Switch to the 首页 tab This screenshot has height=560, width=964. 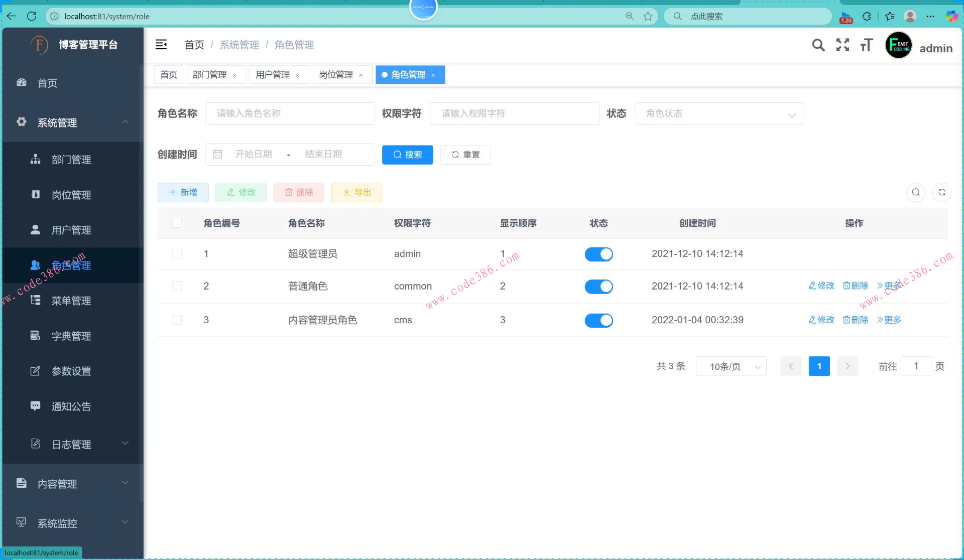click(x=168, y=74)
